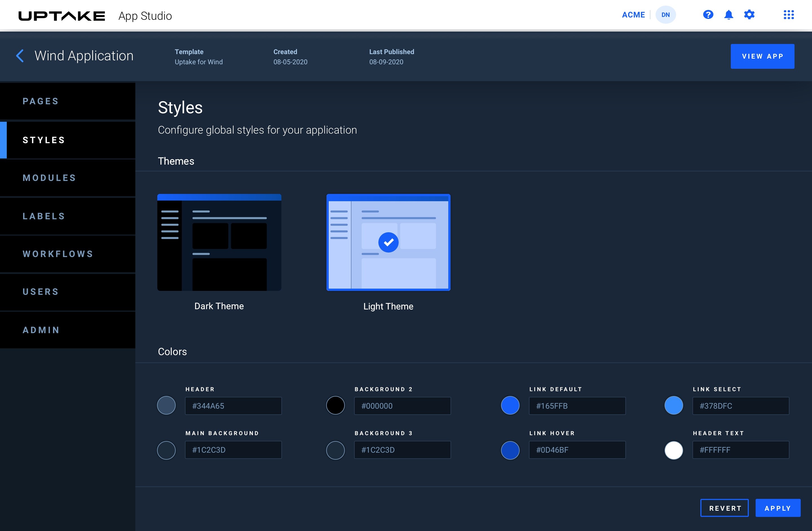Click the back arrow beside Wind Application
This screenshot has height=531, width=812.
tap(20, 56)
